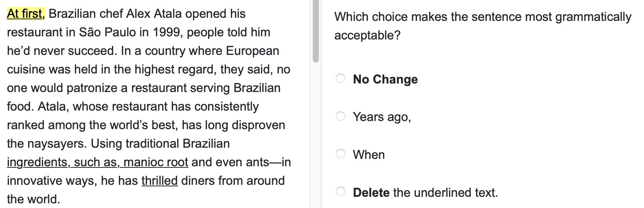Click the question prompt starting "Which choice"
644x208 pixels.
(483, 17)
